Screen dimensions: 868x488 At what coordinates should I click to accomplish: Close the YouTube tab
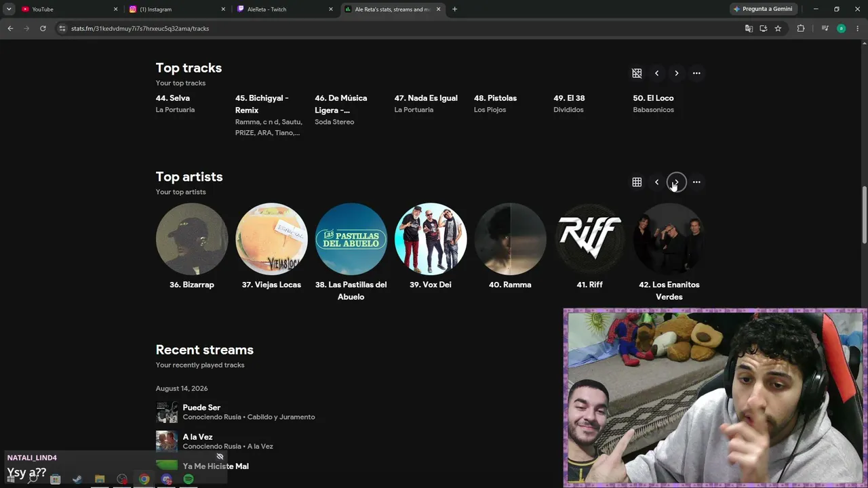point(115,9)
